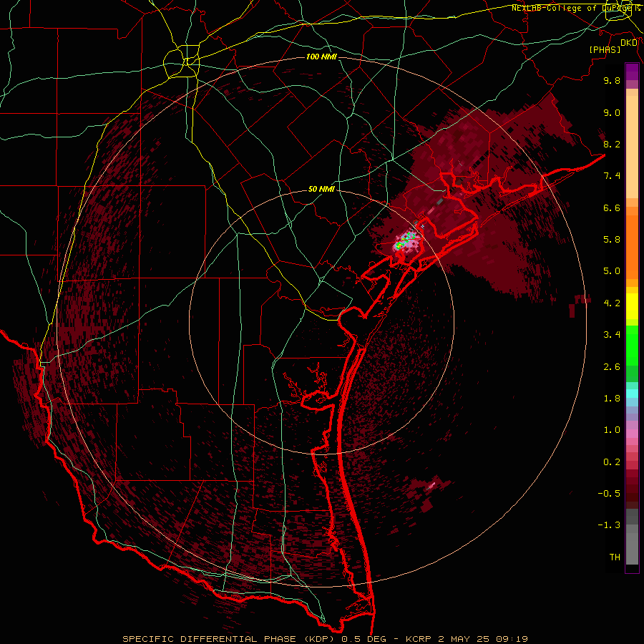
Task: Click the bright green band of the color bar
Action: 632,346
